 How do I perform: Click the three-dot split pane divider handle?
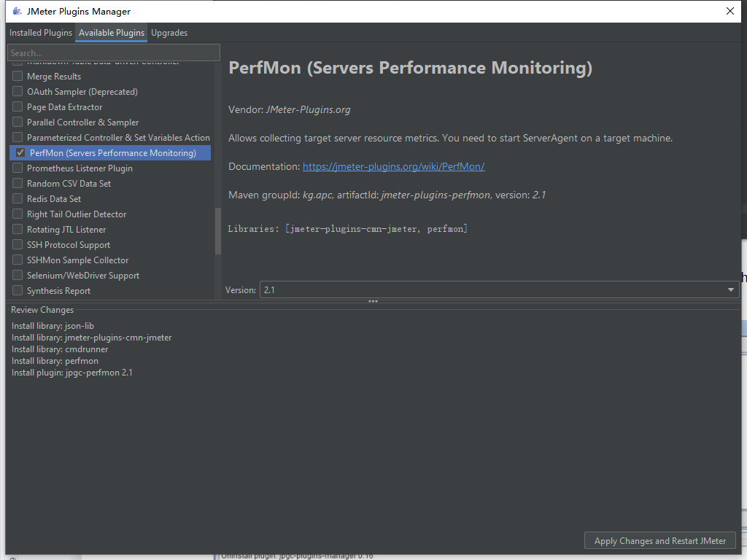[x=373, y=301]
